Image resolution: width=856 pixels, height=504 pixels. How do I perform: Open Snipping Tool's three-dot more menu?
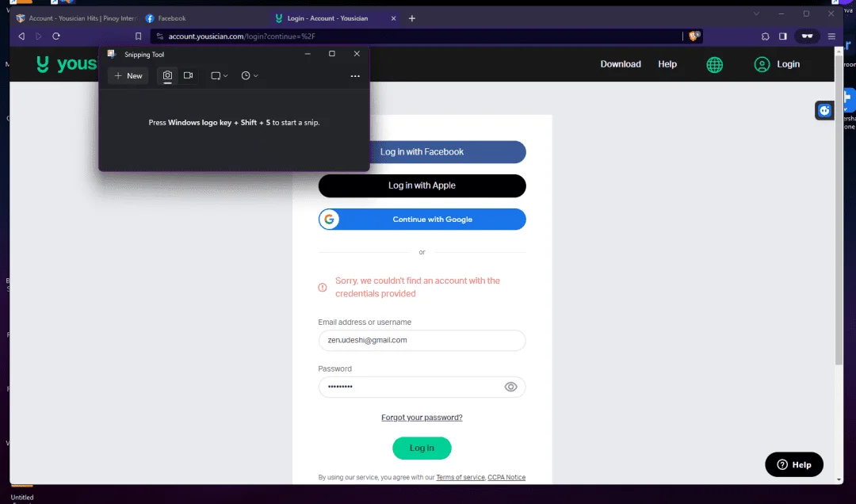click(x=355, y=76)
